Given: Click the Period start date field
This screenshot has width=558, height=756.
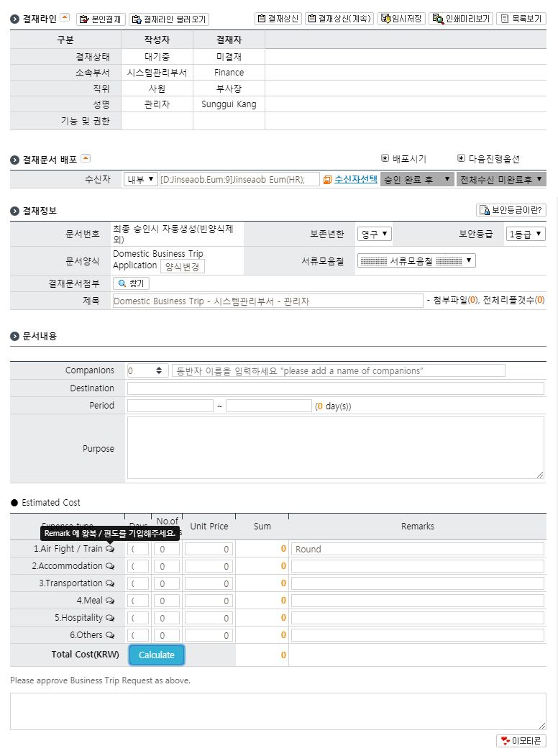Looking at the screenshot, I should [170, 406].
